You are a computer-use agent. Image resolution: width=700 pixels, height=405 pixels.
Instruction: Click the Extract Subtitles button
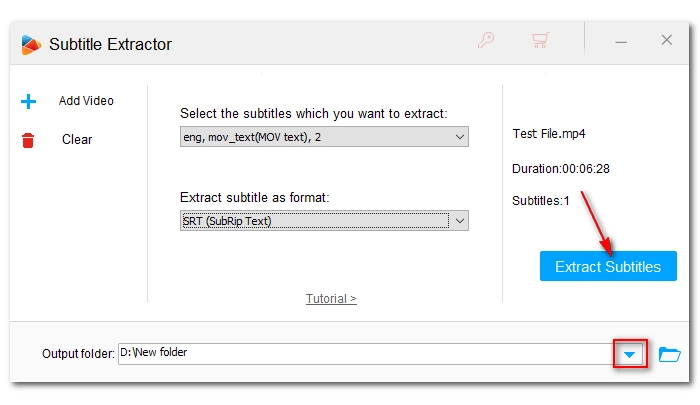pyautogui.click(x=608, y=266)
